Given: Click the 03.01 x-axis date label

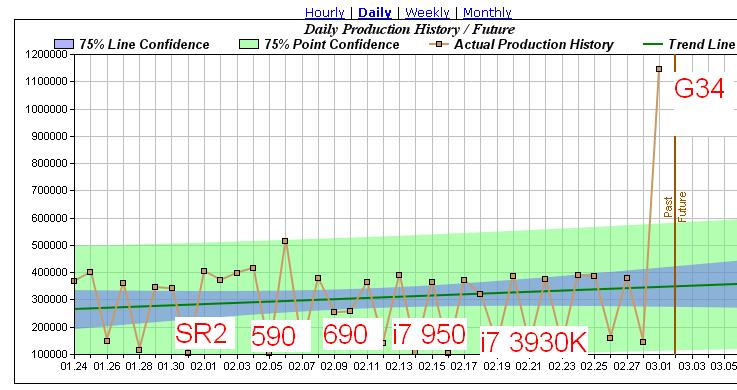Looking at the screenshot, I should point(659,366).
